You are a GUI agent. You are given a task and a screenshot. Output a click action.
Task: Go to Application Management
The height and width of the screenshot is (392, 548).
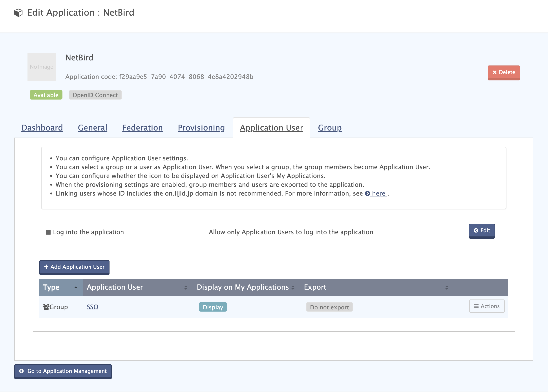tap(63, 372)
